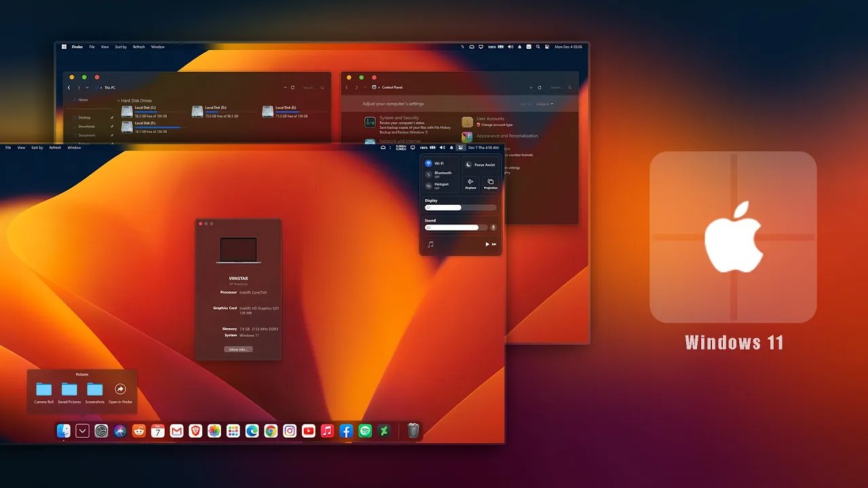
Task: Adjust the Sound volume slider
Action: pyautogui.click(x=456, y=228)
